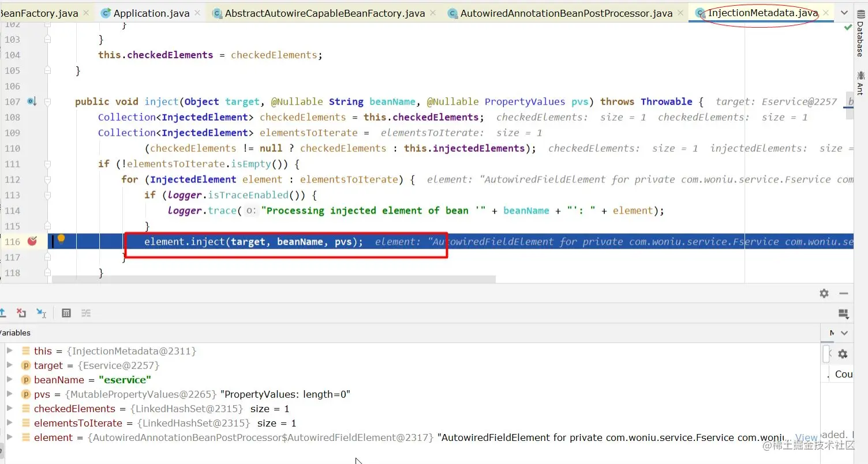Click the View link for element value
The width and height of the screenshot is (868, 464).
[x=806, y=437]
